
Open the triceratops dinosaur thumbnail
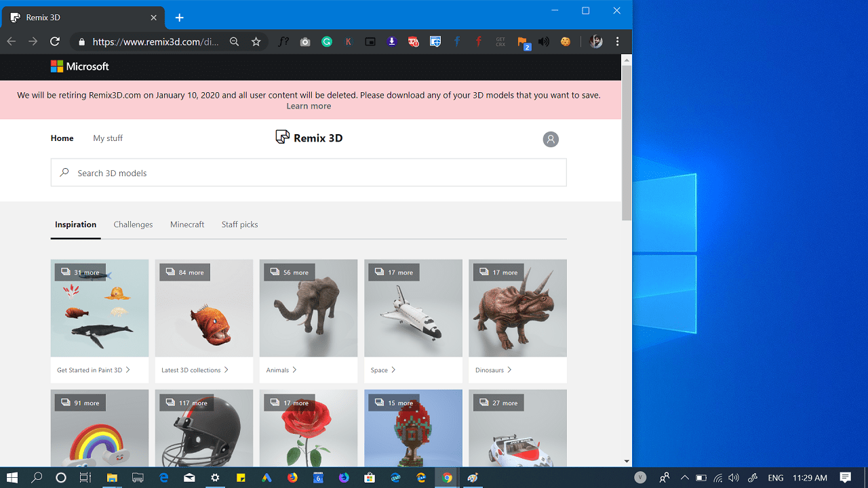pos(517,308)
